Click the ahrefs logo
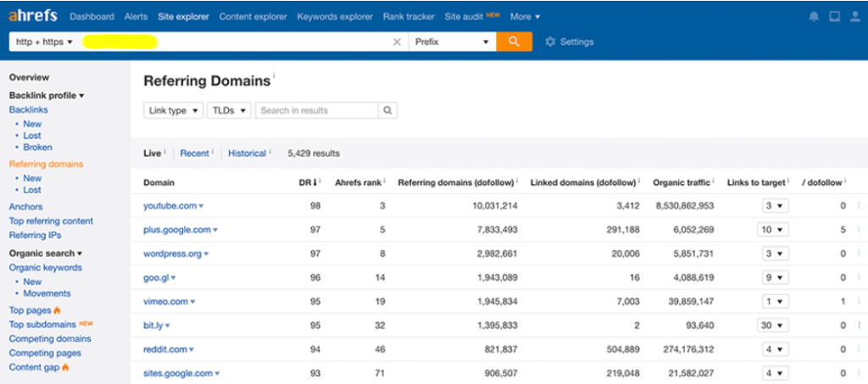The image size is (868, 384). pos(33,16)
